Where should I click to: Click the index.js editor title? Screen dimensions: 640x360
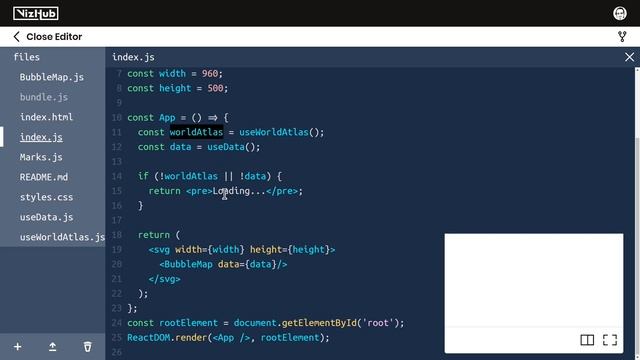(133, 57)
